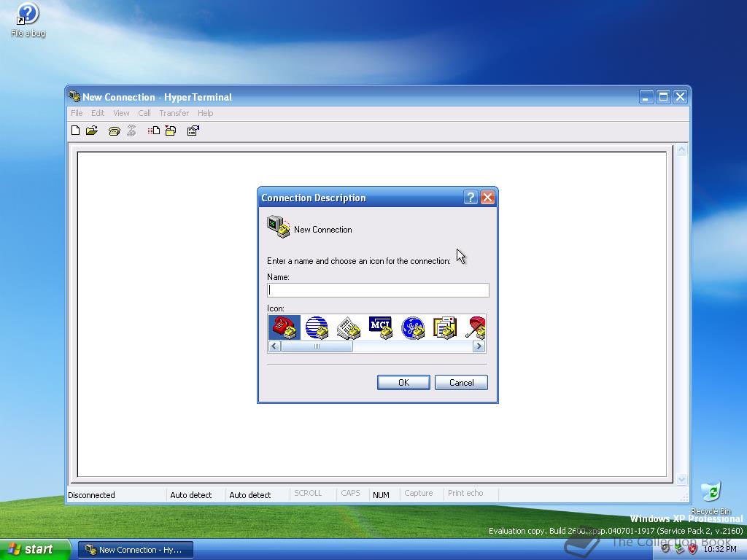
Task: Click the HyperTerminal title bar icon
Action: coord(74,97)
